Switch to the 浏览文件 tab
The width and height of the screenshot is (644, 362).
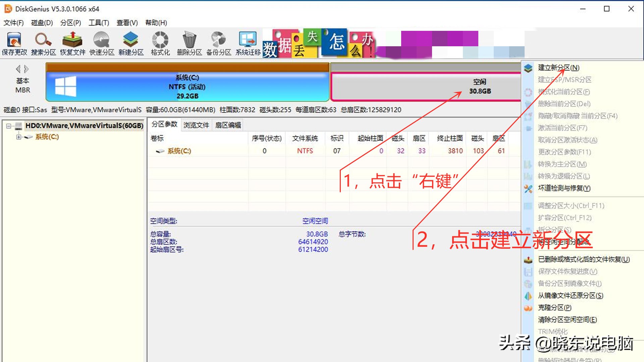click(x=196, y=125)
